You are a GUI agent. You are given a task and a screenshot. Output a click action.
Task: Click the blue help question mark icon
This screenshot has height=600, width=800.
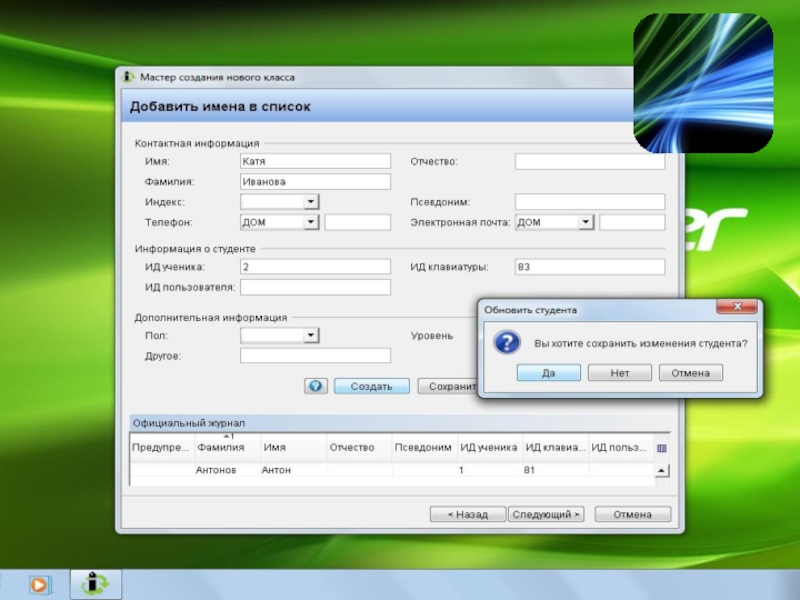[x=316, y=386]
